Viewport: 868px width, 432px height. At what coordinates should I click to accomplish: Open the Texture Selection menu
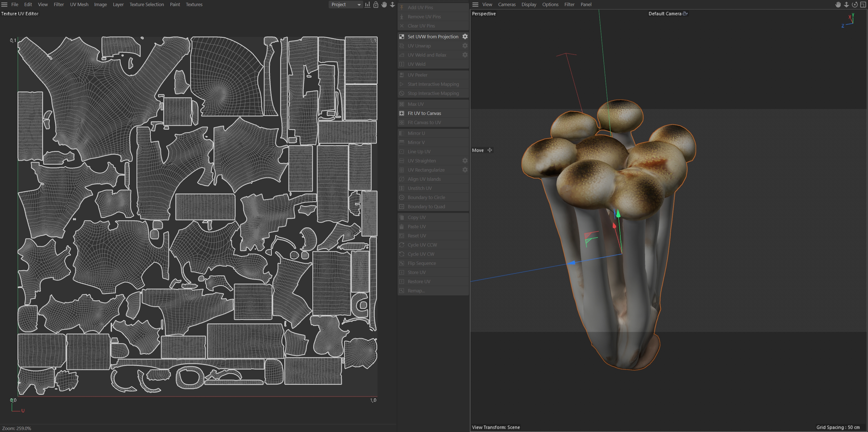147,4
